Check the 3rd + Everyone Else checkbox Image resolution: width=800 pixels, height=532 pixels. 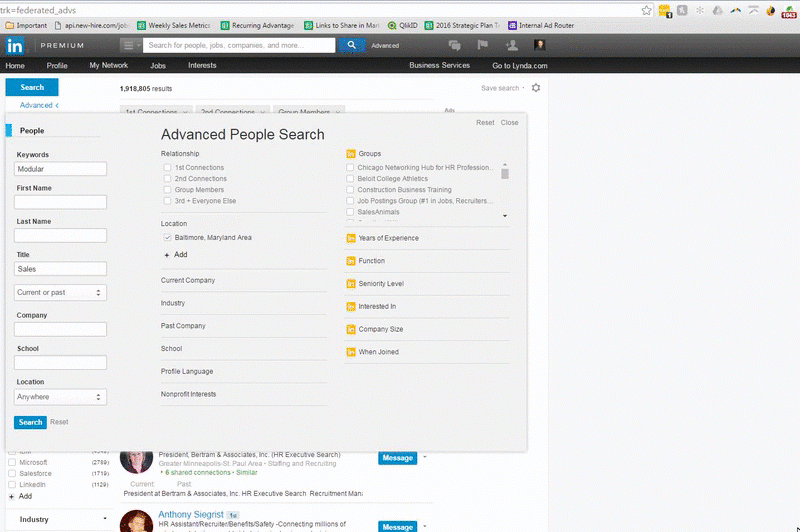pos(167,201)
